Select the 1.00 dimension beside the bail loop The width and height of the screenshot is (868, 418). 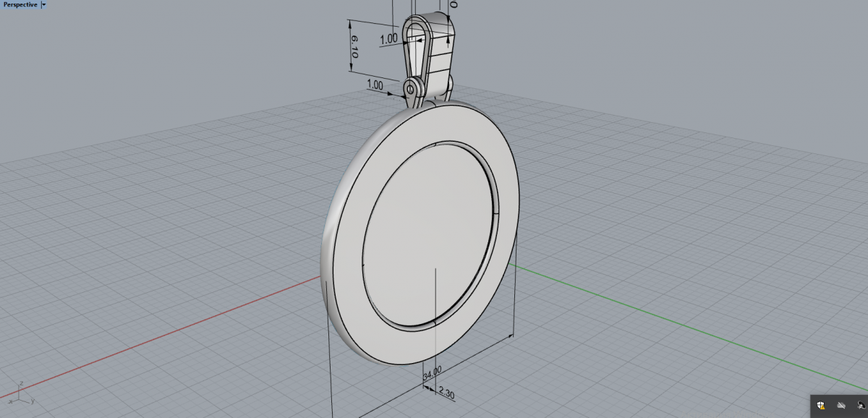[x=388, y=38]
